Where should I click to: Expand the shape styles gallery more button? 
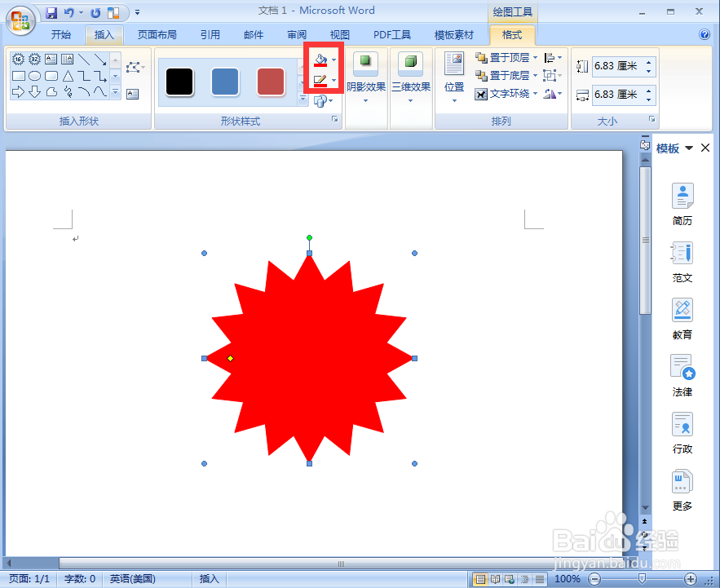303,99
